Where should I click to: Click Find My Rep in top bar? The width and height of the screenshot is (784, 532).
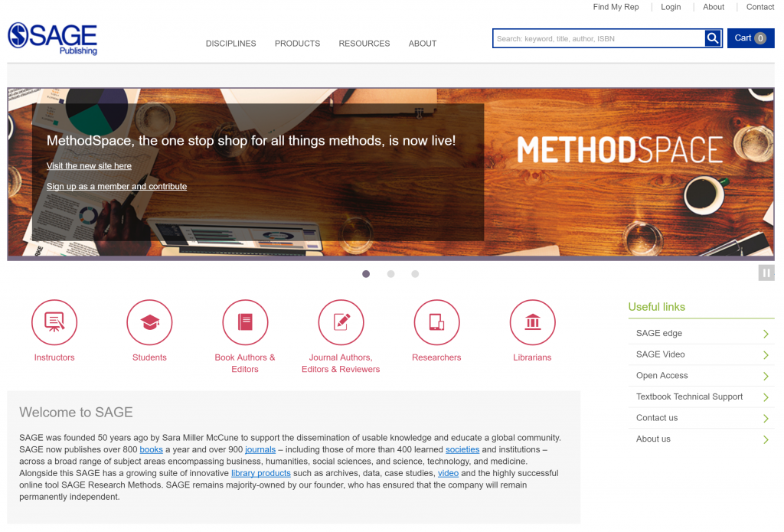(x=616, y=7)
